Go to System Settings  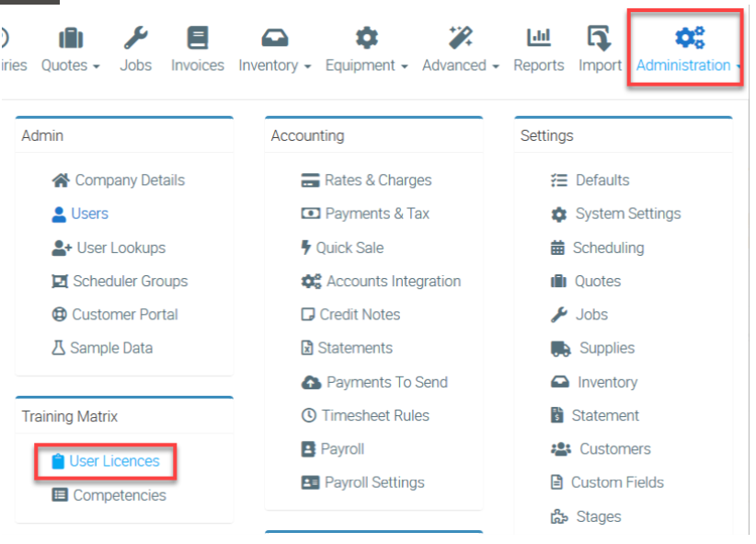(627, 214)
